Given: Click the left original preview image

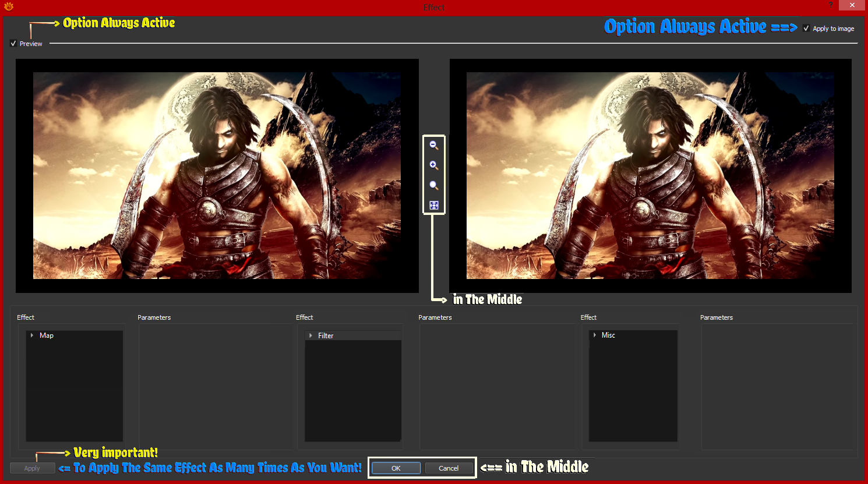Looking at the screenshot, I should pos(217,175).
